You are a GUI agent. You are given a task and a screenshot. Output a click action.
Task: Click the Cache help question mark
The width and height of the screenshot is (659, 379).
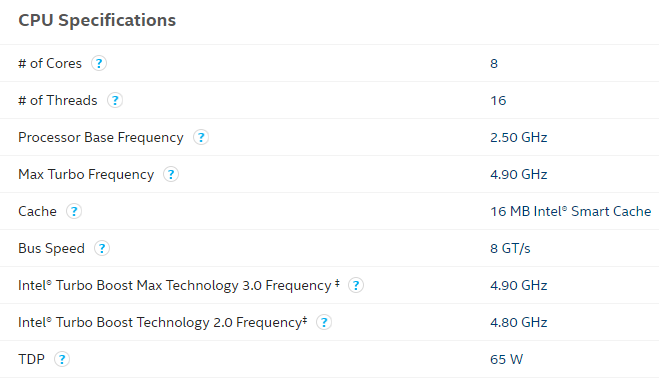74,211
